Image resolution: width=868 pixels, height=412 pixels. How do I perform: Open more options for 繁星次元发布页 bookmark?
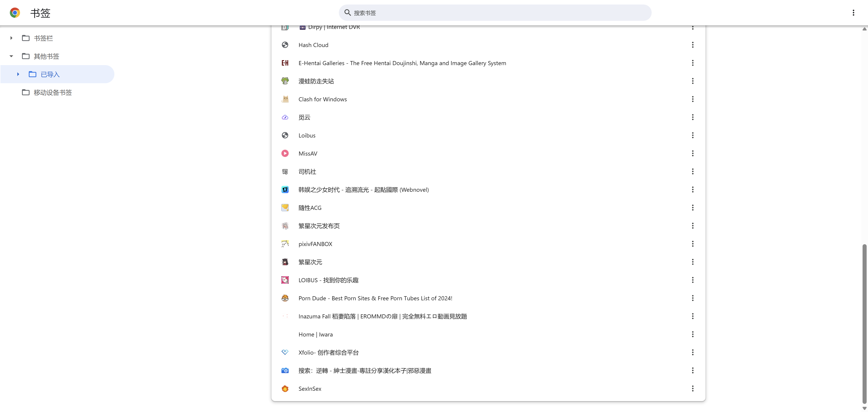point(692,226)
